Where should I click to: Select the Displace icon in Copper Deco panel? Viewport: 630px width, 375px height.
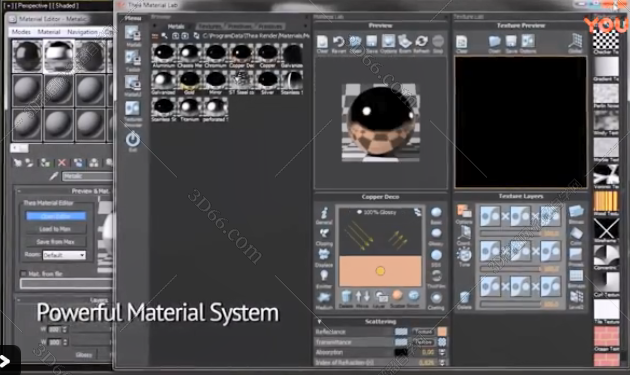324,255
